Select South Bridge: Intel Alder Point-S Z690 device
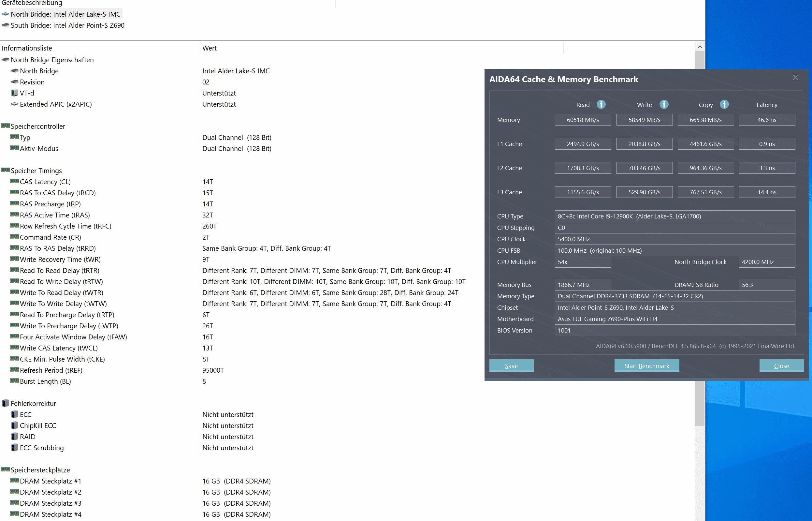The height and width of the screenshot is (521, 812). (67, 25)
